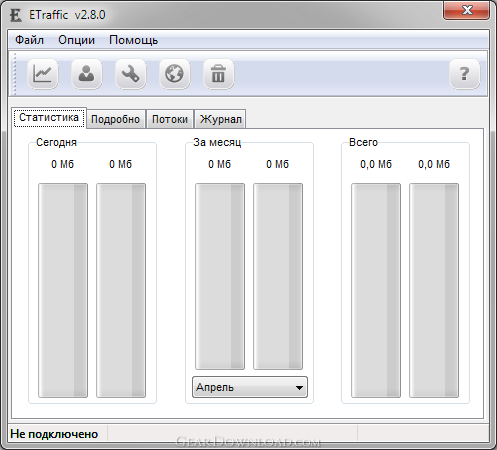Open settings with the wrench icon

(x=131, y=74)
